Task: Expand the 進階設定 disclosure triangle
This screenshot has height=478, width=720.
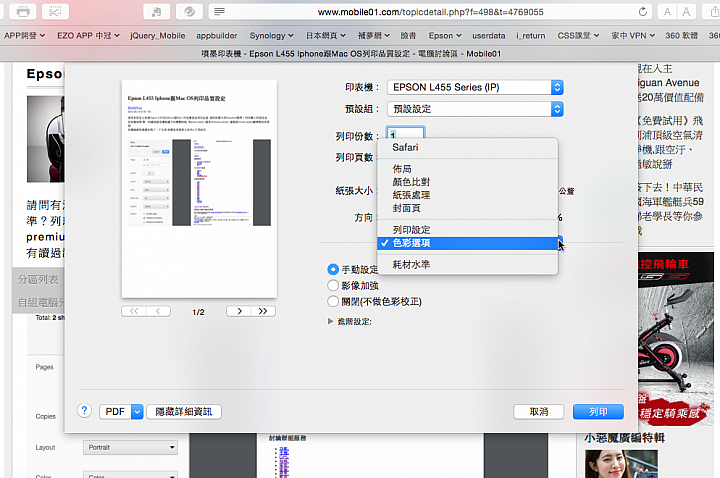Action: click(x=330, y=321)
